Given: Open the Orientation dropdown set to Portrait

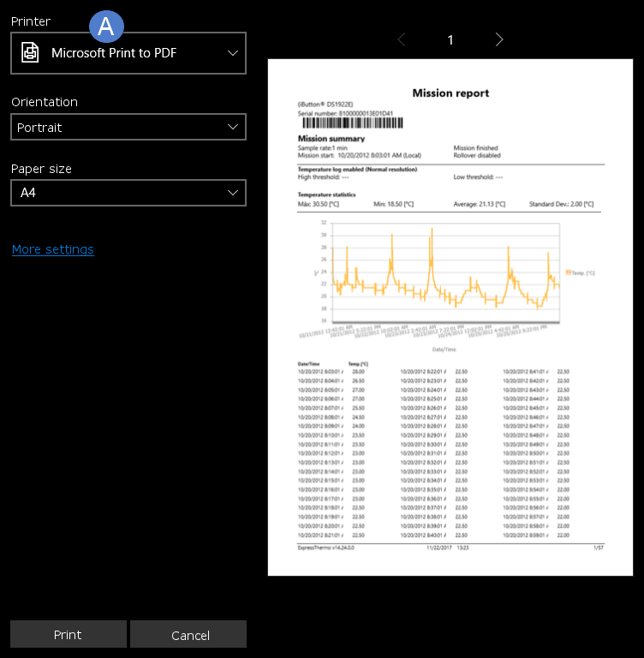Looking at the screenshot, I should pos(128,127).
